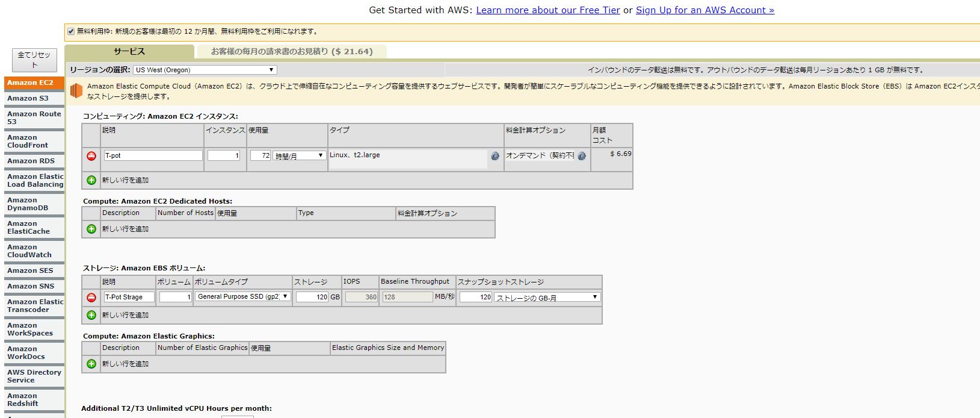980x418 pixels.
Task: Click 新しい行を追加 under EC2 instances
Action: [125, 180]
